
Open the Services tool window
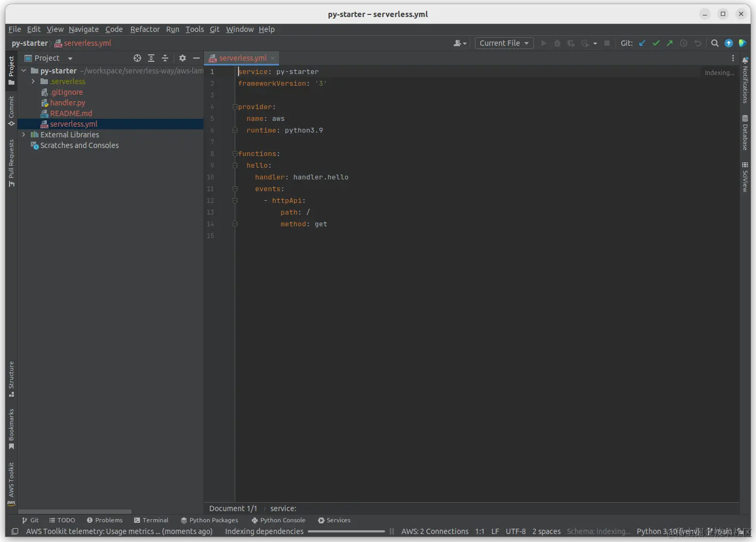pyautogui.click(x=334, y=520)
